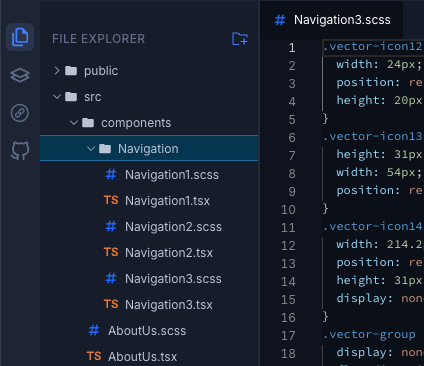
Task: Open the GitHub icon in sidebar
Action: pyautogui.click(x=20, y=151)
